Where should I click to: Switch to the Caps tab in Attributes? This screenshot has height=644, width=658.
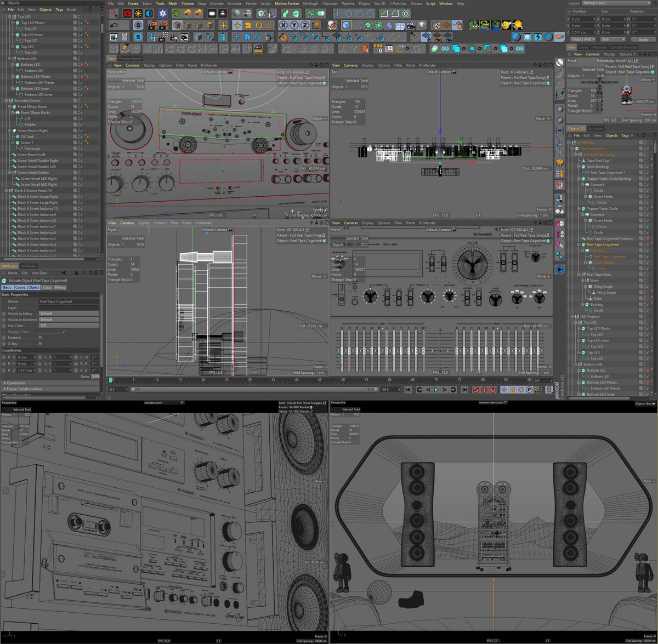point(47,287)
